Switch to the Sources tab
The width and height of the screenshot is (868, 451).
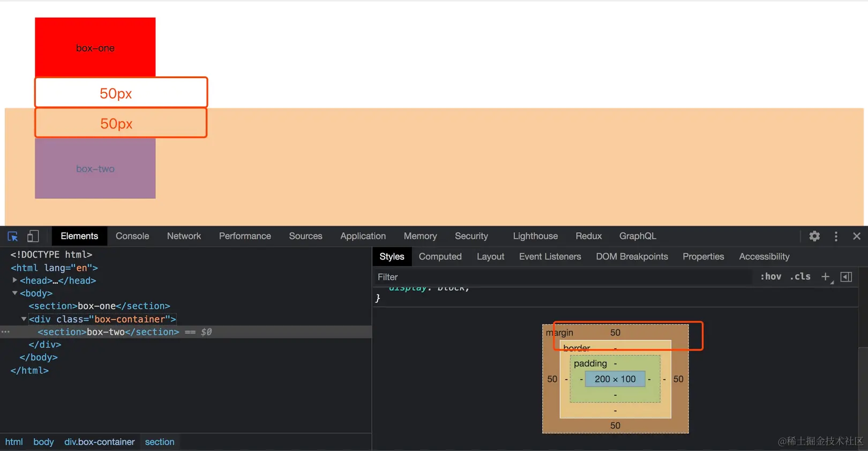tap(305, 236)
